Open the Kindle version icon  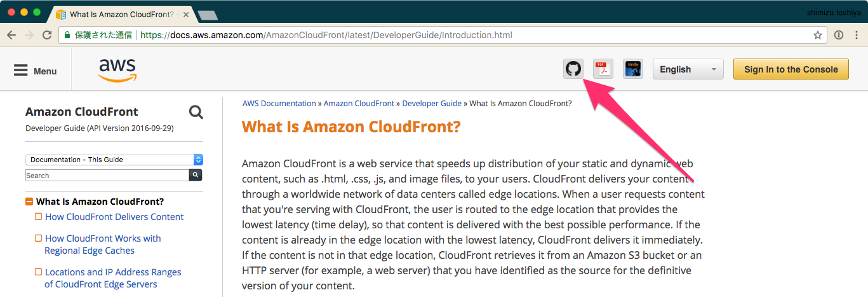point(633,69)
